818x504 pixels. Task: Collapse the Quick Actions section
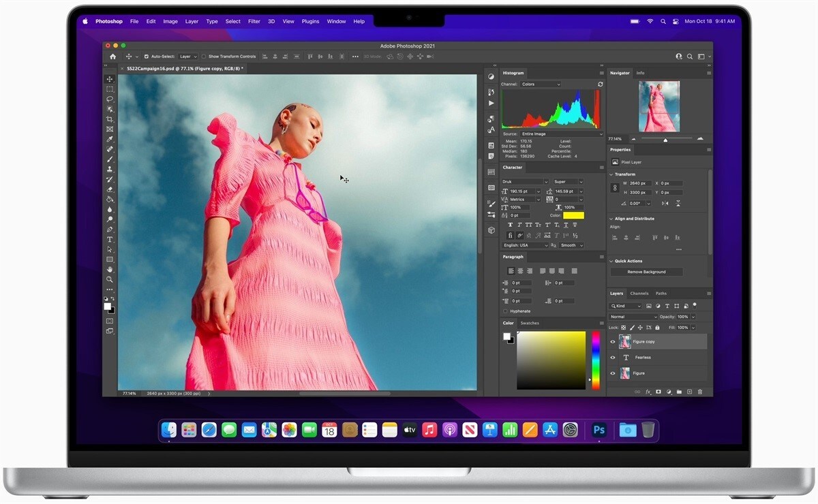(611, 261)
